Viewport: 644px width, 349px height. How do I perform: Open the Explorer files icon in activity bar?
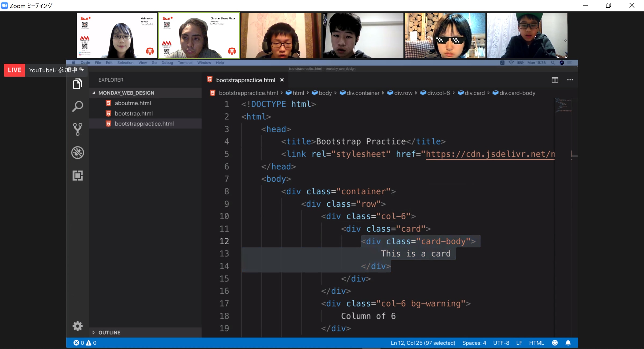[78, 84]
